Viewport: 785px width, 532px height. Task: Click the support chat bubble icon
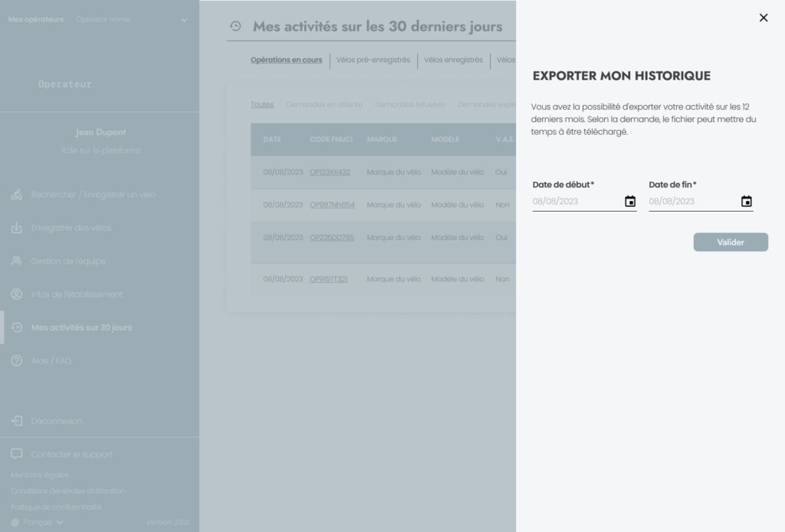point(17,454)
